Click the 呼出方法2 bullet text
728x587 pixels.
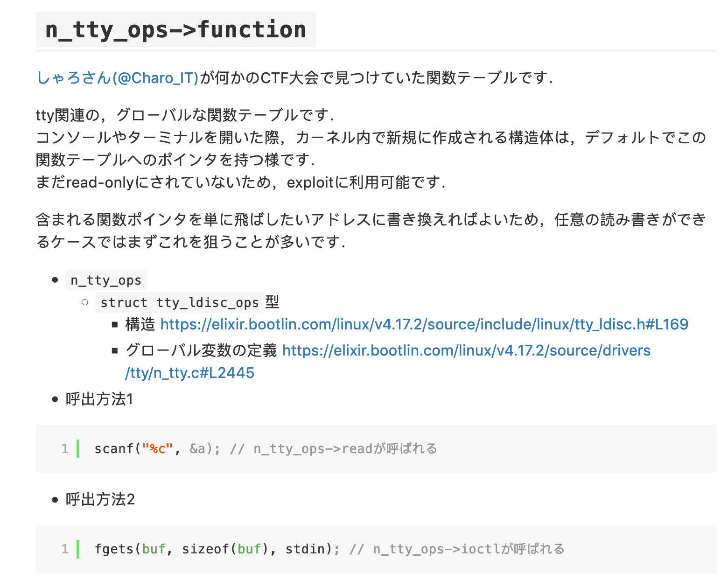100,500
